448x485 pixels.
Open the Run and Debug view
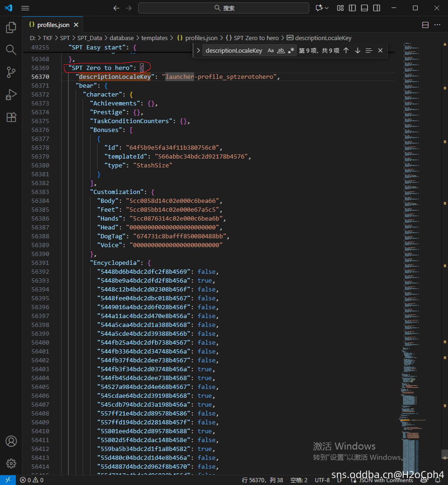[x=11, y=95]
